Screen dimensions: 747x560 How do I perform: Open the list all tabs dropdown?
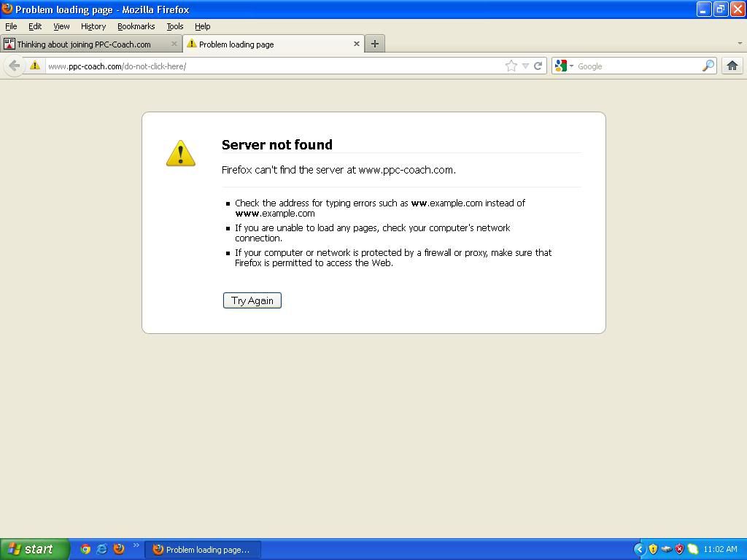[x=740, y=43]
